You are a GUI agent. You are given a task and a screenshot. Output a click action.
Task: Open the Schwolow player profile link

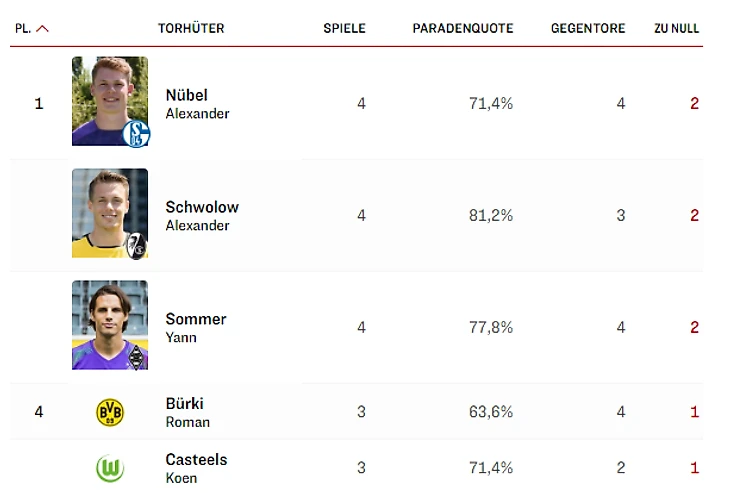click(202, 207)
